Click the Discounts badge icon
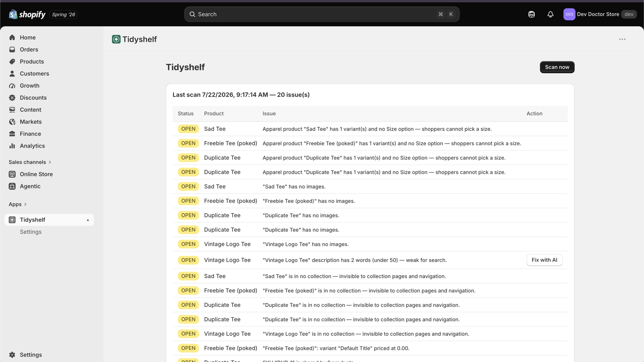The image size is (644, 362). pos(12,98)
